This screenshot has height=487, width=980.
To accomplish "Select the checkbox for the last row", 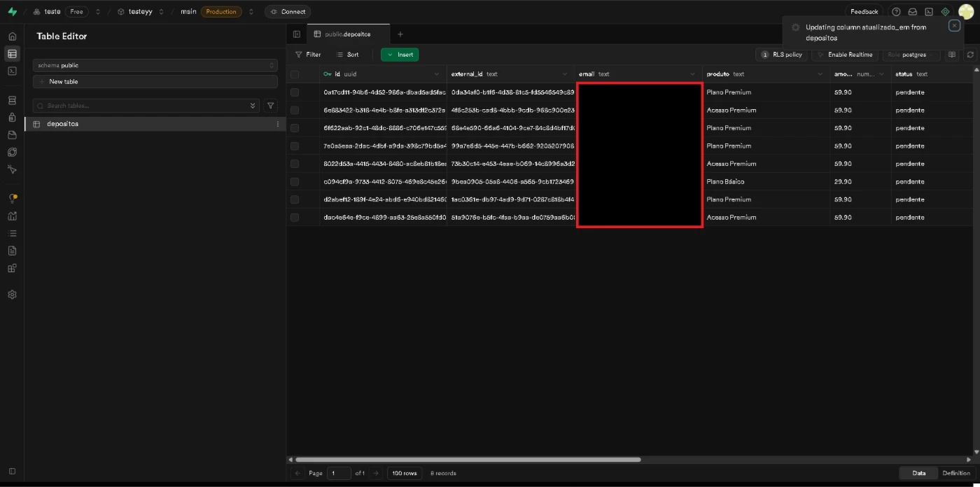I will pos(295,218).
